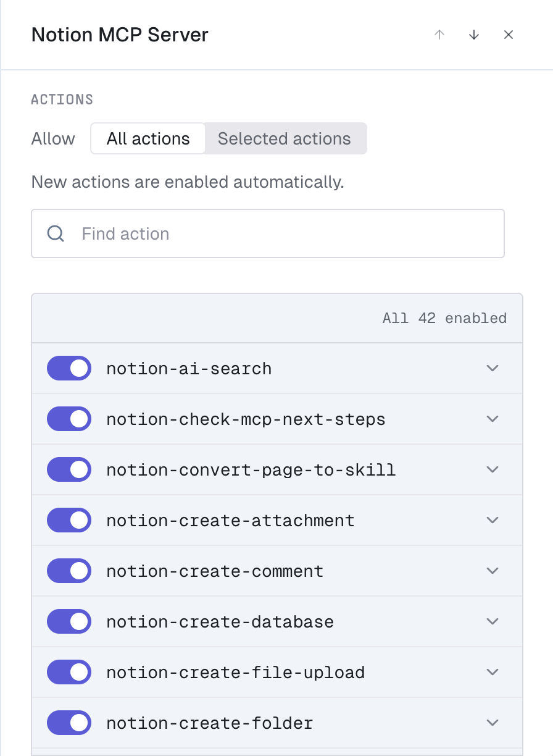Toggle the notion-create-comment switch
Screen dimensions: 553x756
tap(69, 571)
